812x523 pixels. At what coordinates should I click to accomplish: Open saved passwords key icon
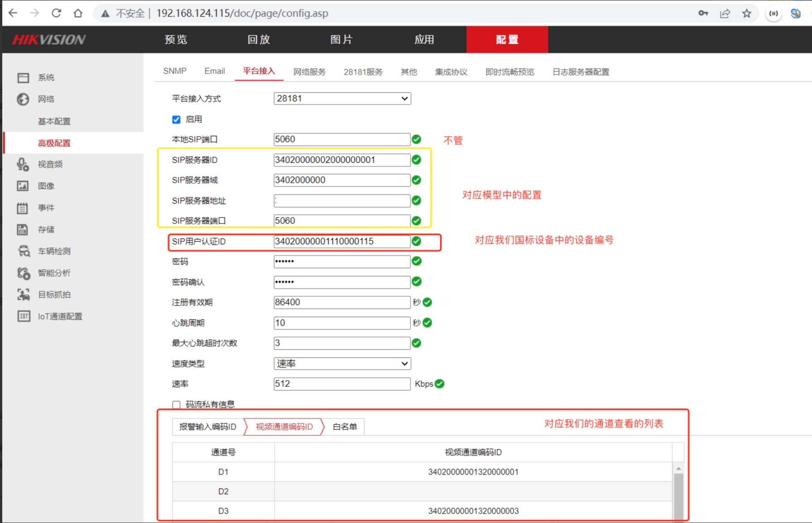(x=703, y=13)
